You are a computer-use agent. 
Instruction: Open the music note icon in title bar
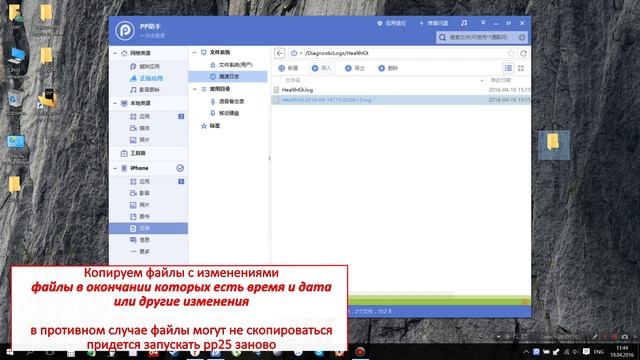464,23
